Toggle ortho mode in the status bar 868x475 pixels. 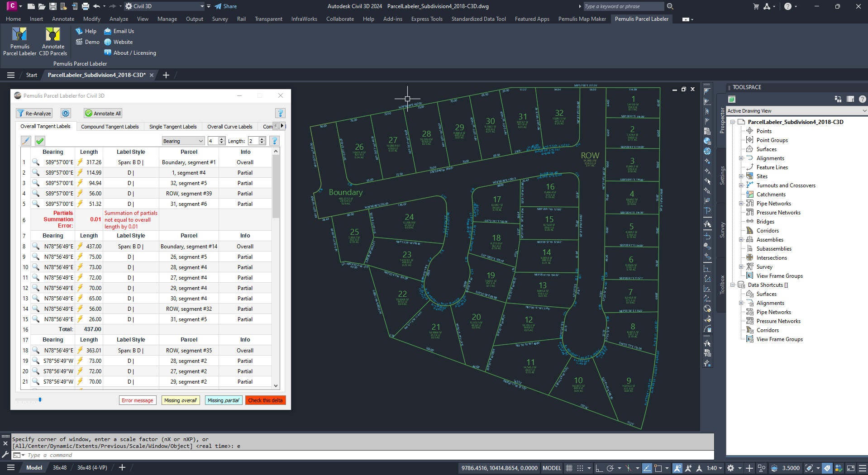point(599,468)
